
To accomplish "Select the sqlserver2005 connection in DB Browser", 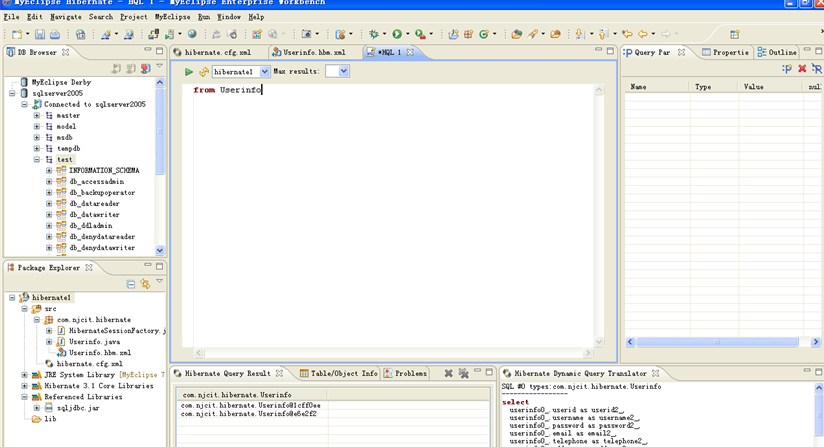I will pos(57,93).
